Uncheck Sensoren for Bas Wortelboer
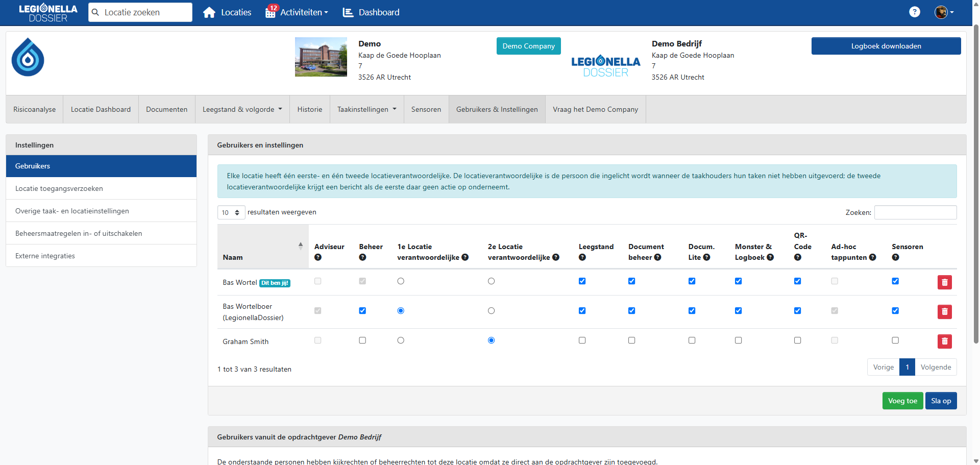Image resolution: width=980 pixels, height=465 pixels. [x=895, y=311]
